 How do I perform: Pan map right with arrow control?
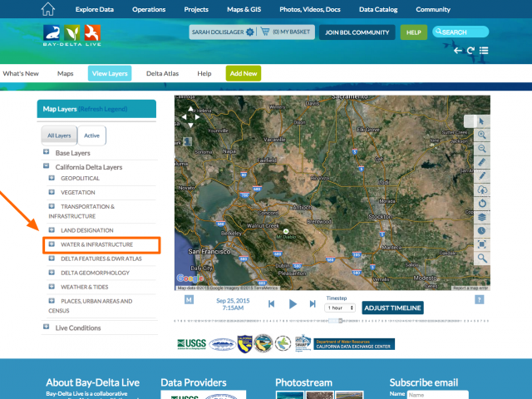pos(197,117)
